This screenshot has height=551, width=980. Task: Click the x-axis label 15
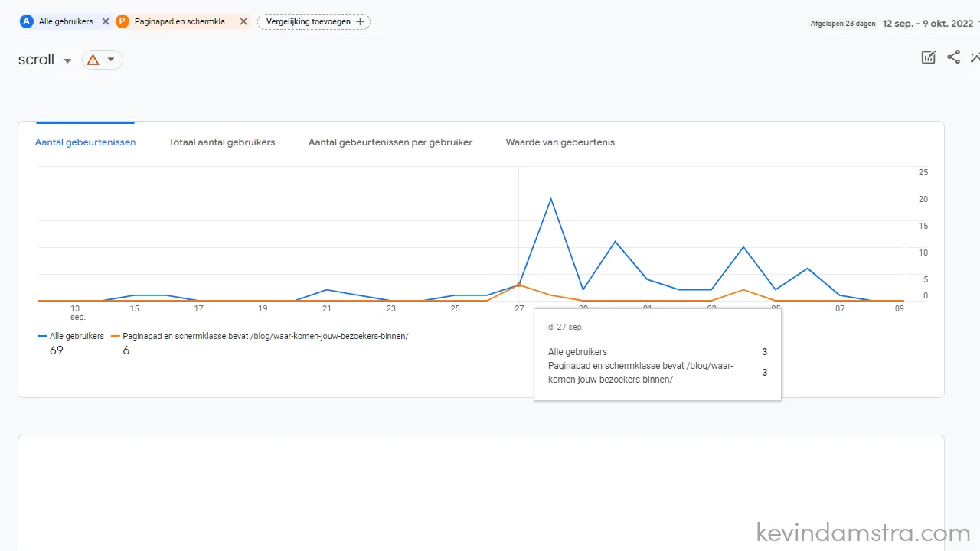[x=134, y=308]
